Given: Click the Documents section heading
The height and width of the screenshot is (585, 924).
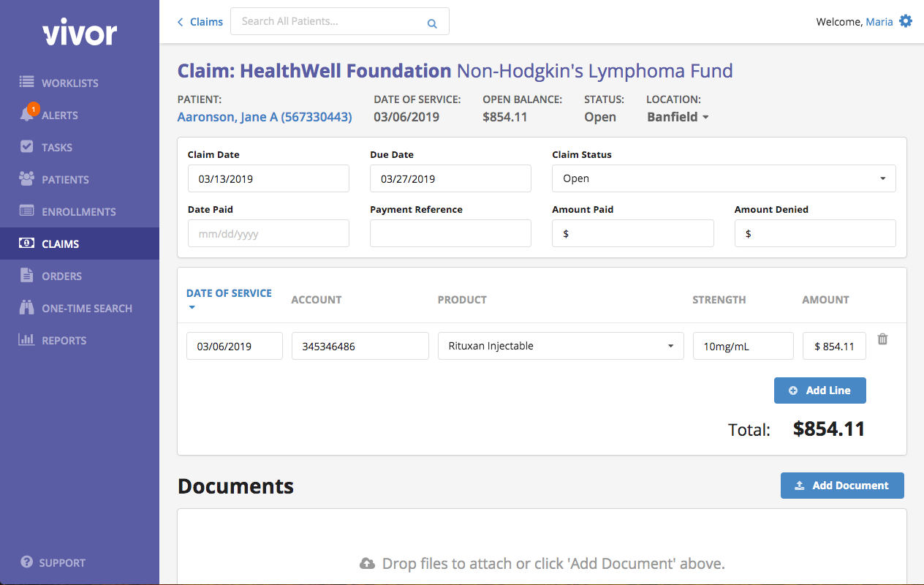Looking at the screenshot, I should 235,486.
